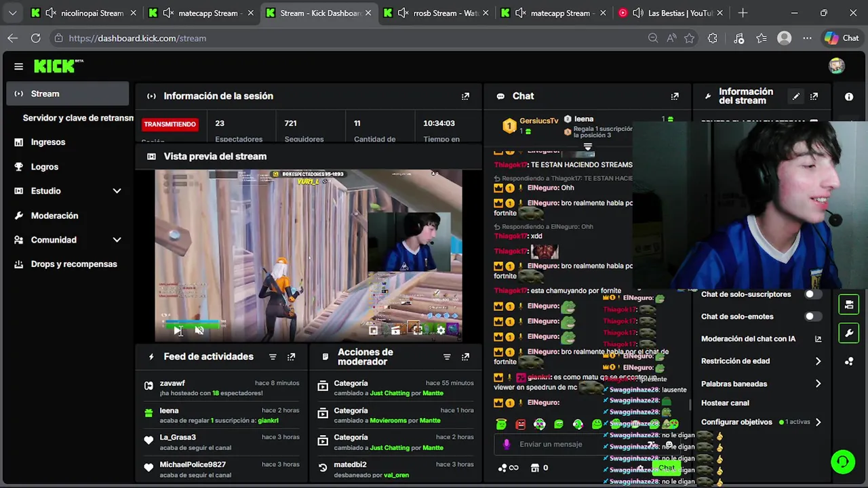Image resolution: width=868 pixels, height=488 pixels.
Task: Toggle Chat de solo-emotes
Action: tap(813, 317)
